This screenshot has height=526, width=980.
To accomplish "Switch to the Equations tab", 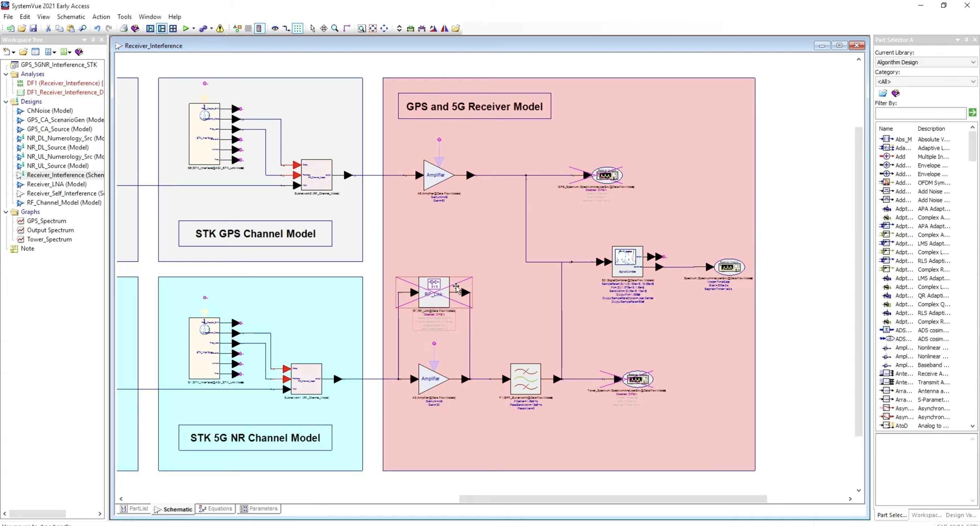I will [215, 509].
